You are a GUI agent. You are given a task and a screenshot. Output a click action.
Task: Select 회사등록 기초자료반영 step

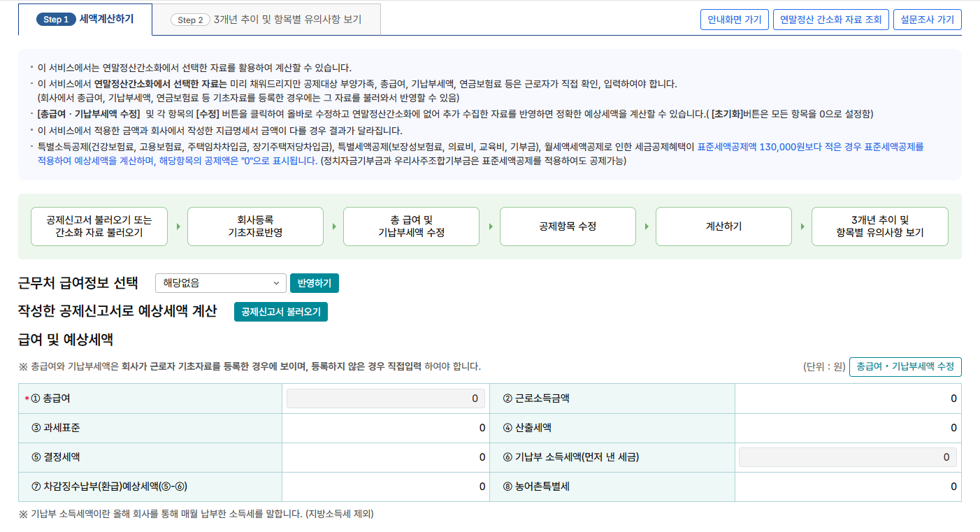[x=254, y=226]
